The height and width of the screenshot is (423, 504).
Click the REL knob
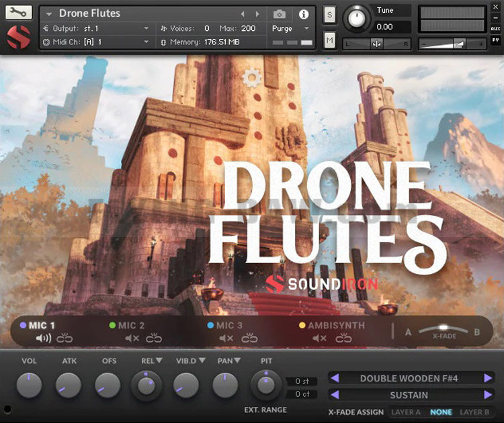(x=146, y=385)
